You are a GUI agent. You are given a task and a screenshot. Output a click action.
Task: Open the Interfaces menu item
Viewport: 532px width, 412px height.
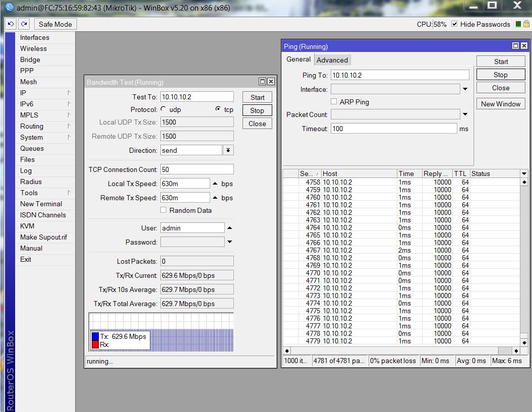pyautogui.click(x=45, y=37)
